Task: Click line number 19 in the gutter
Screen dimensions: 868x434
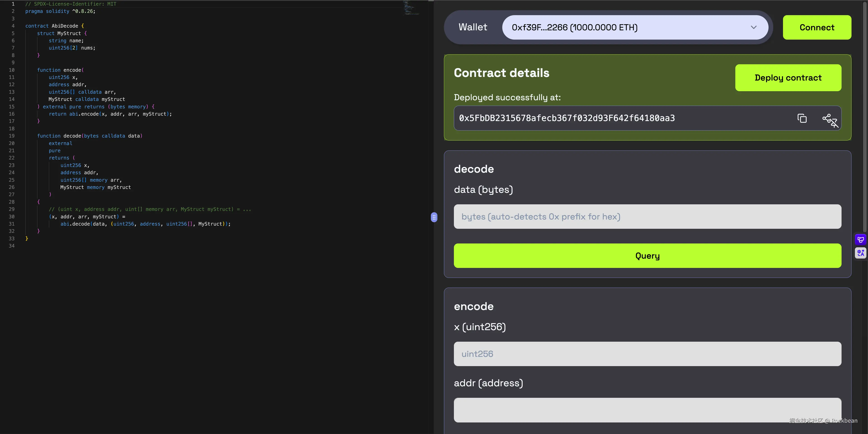Action: coord(12,136)
